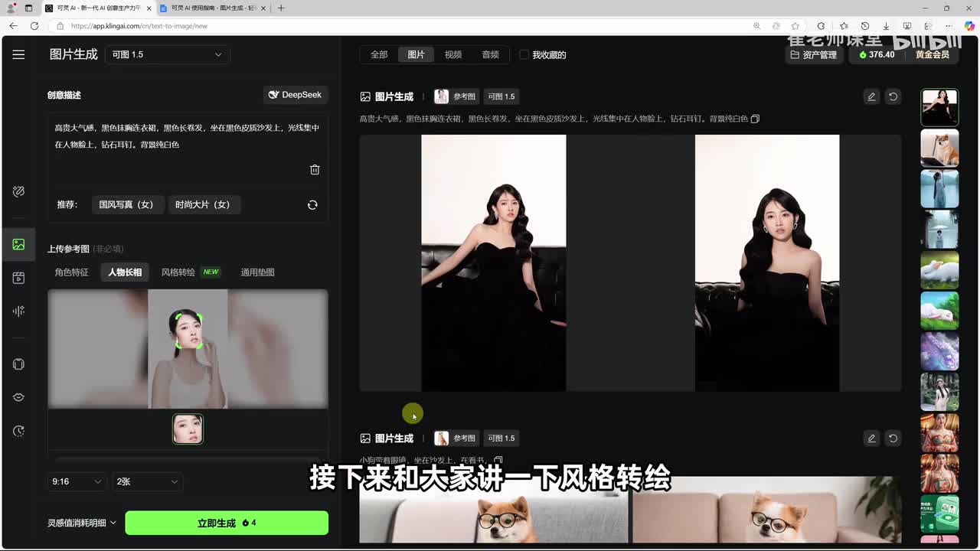Open the image generation sidebar icon
This screenshot has width=980, height=551.
(18, 244)
